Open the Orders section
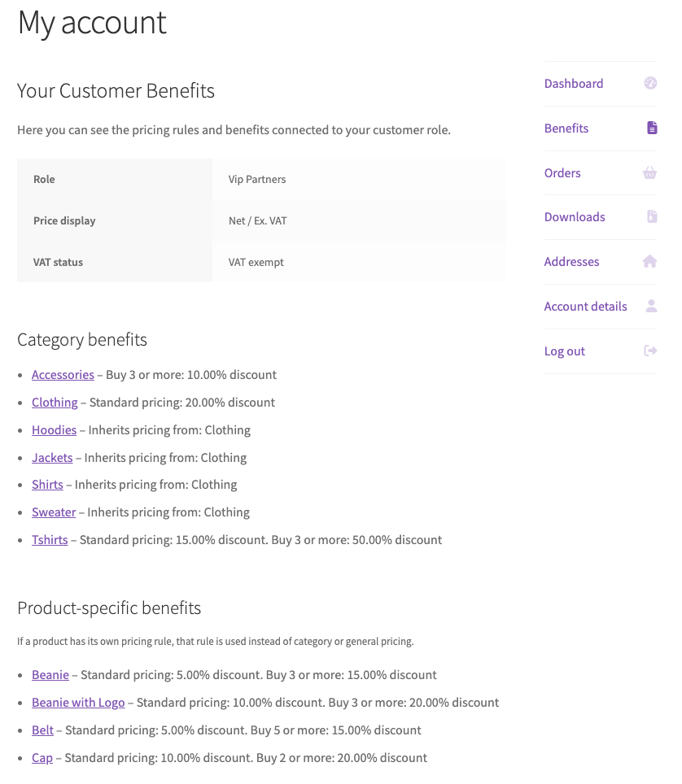The width and height of the screenshot is (682, 784). click(562, 172)
